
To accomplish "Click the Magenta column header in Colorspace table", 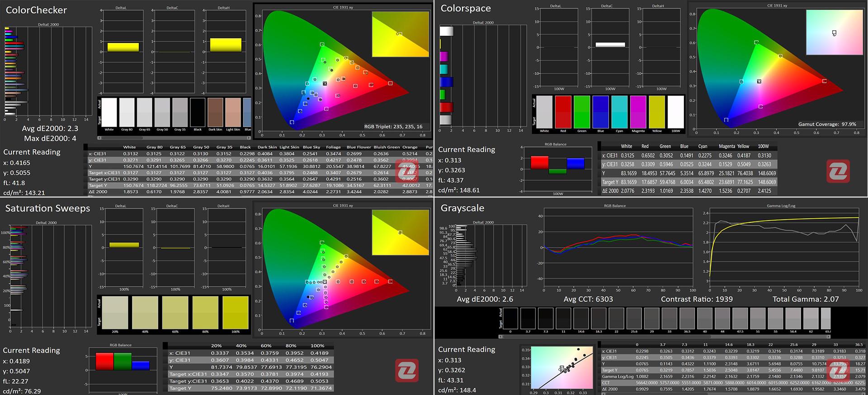I will pyautogui.click(x=726, y=146).
